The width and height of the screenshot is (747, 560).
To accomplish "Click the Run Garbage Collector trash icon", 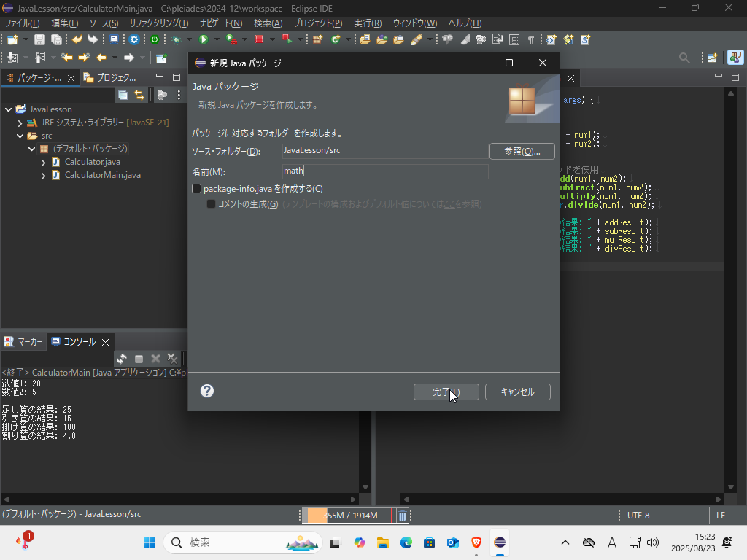I will coord(403,516).
